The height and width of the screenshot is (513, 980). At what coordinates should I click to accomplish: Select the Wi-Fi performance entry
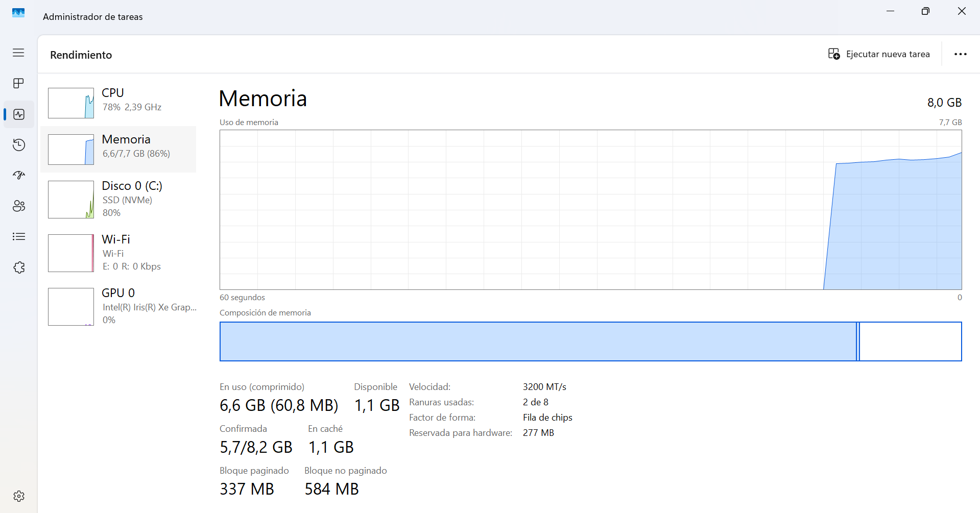pyautogui.click(x=118, y=253)
